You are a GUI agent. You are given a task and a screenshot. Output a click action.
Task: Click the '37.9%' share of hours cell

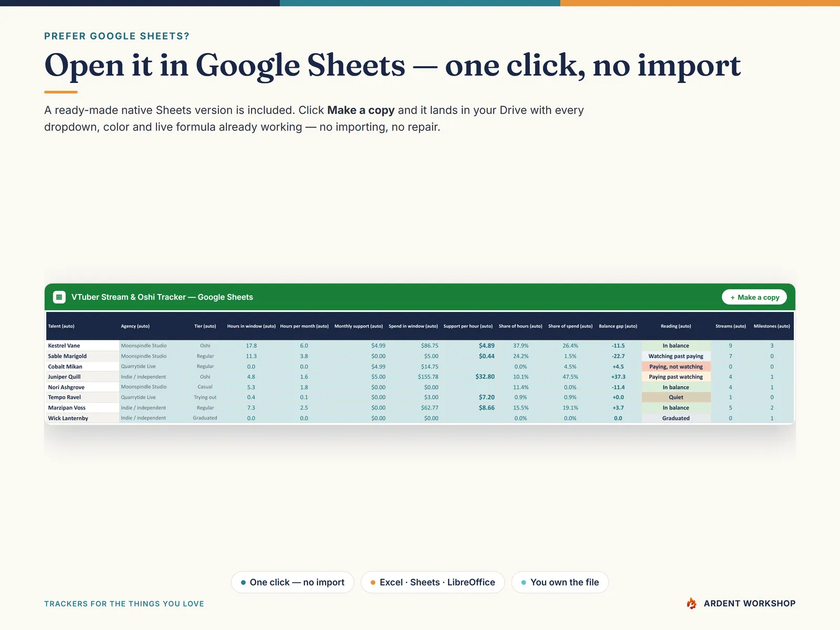click(521, 345)
